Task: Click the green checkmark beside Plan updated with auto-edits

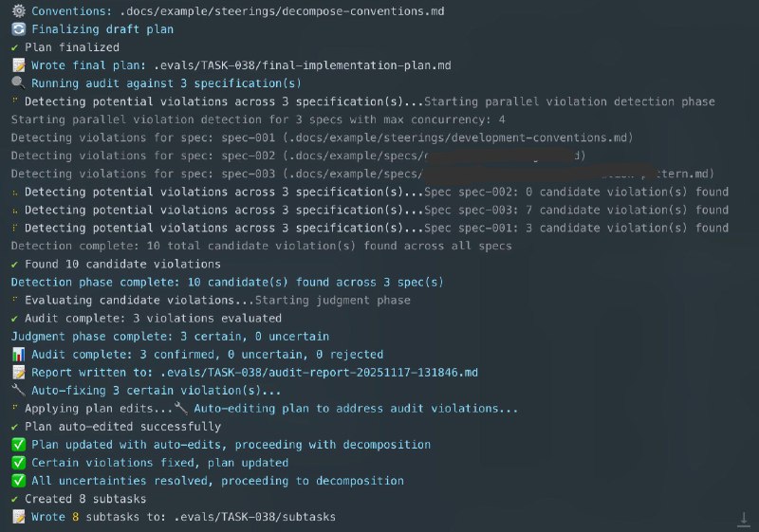Action: 18,444
